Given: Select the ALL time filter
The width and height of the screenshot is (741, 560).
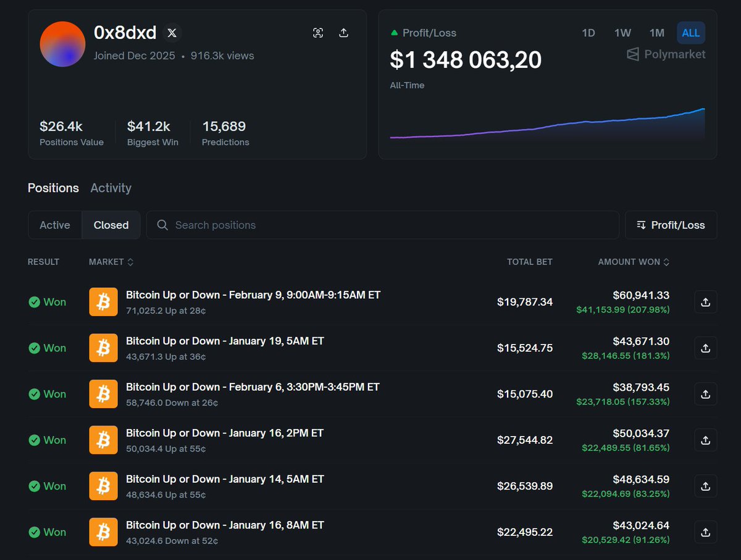Looking at the screenshot, I should (x=690, y=33).
